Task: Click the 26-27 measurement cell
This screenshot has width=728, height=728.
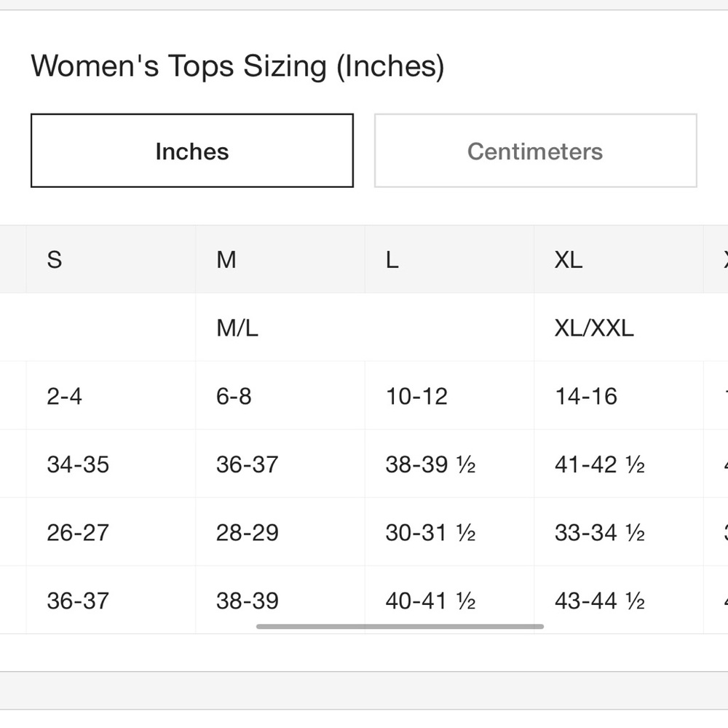Action: point(111,532)
